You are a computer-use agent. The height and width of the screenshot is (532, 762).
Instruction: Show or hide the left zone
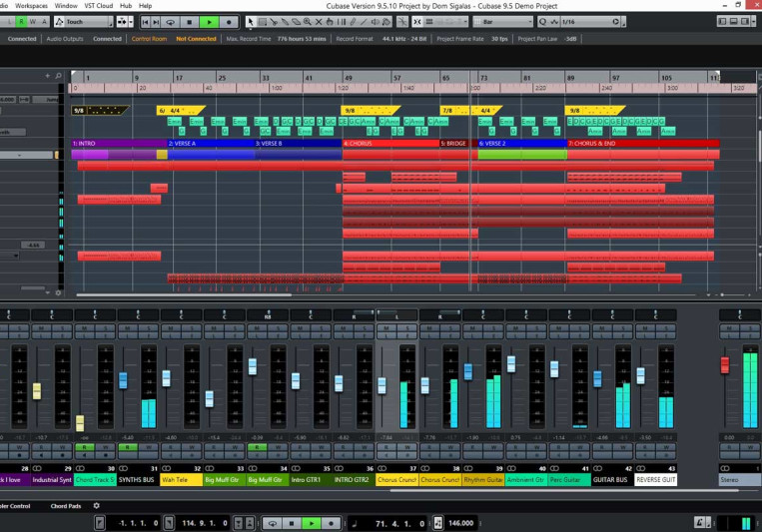click(722, 21)
